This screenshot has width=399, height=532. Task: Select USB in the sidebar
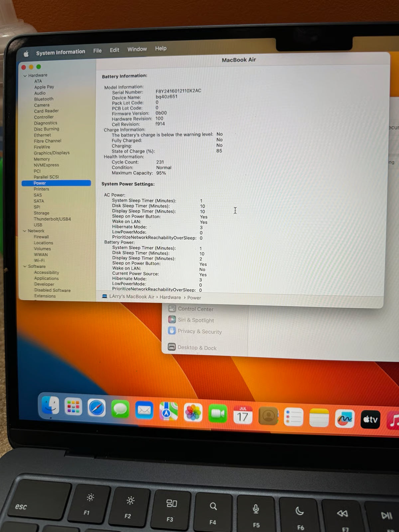(38, 225)
